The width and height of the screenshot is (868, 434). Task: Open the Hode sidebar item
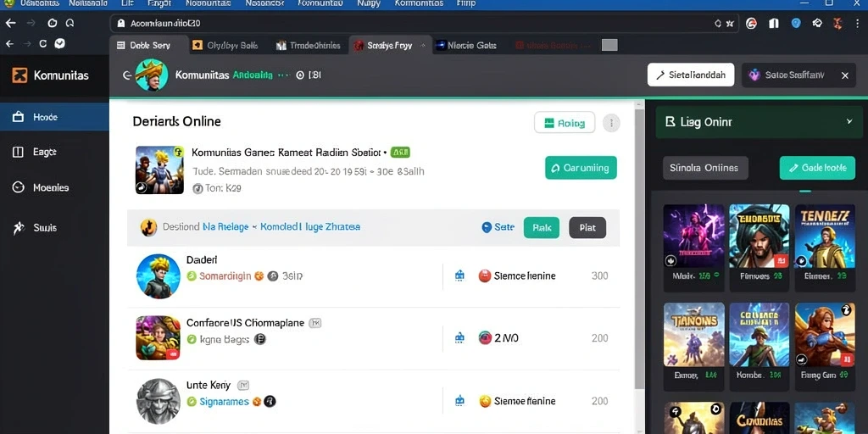coord(54,117)
